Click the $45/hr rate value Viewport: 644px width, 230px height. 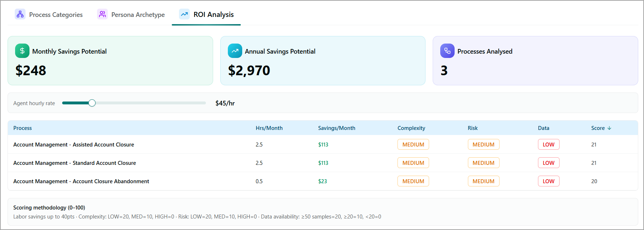point(225,103)
